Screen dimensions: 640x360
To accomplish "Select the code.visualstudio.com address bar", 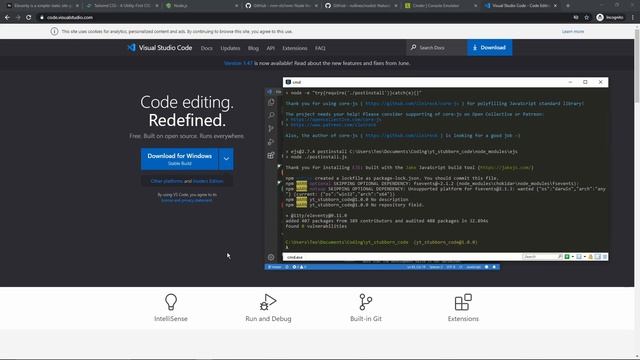I will point(70,18).
